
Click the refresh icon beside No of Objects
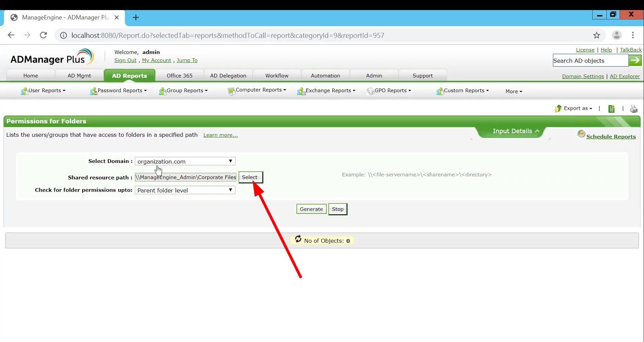click(298, 239)
